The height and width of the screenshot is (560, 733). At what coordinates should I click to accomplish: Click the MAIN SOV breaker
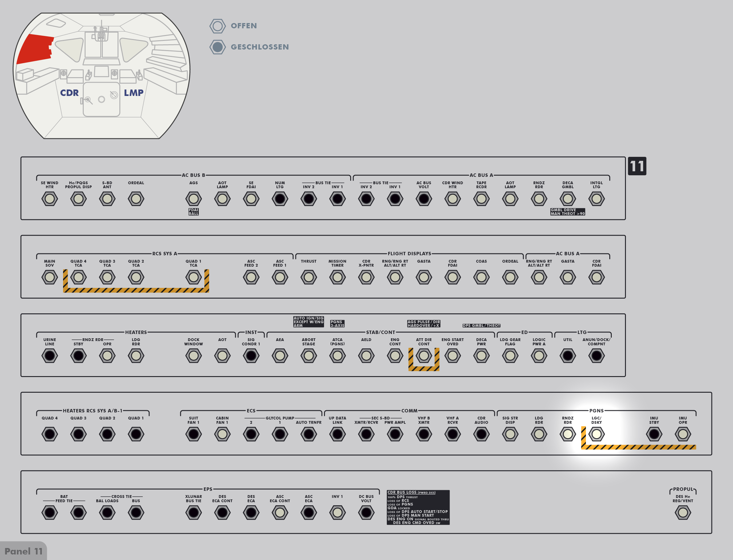click(50, 277)
